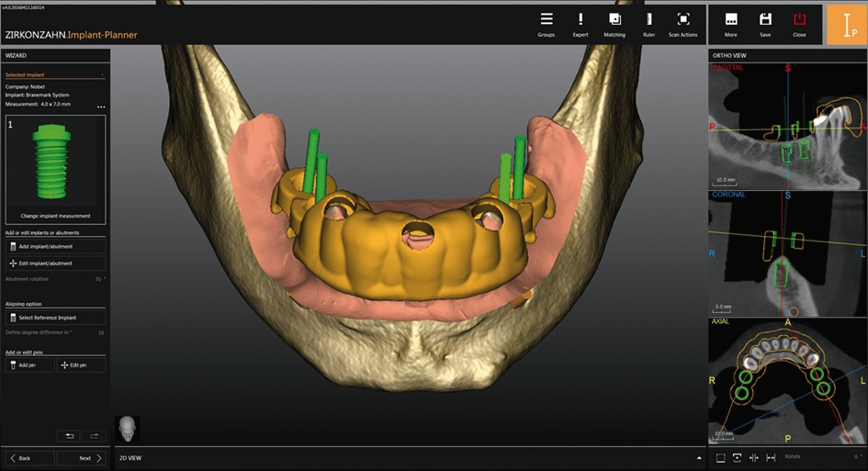Open the Matching tool
This screenshot has height=471, width=868.
[x=614, y=23]
